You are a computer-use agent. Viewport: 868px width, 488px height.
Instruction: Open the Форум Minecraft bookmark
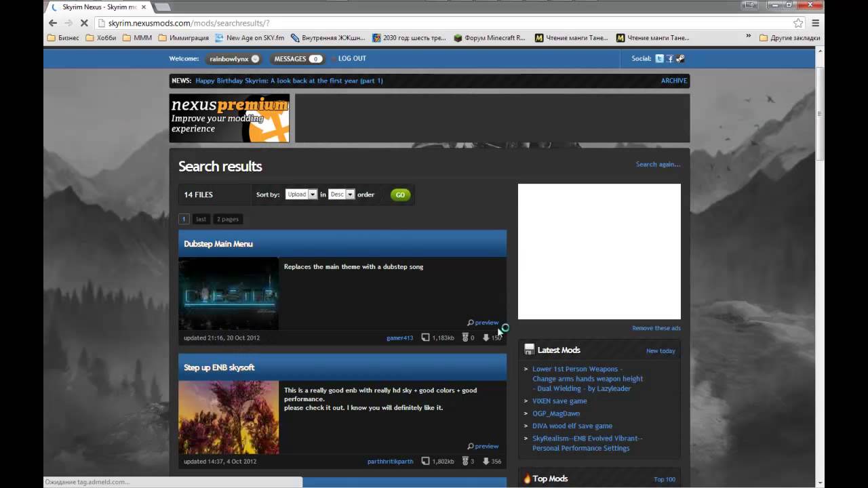pyautogui.click(x=490, y=38)
